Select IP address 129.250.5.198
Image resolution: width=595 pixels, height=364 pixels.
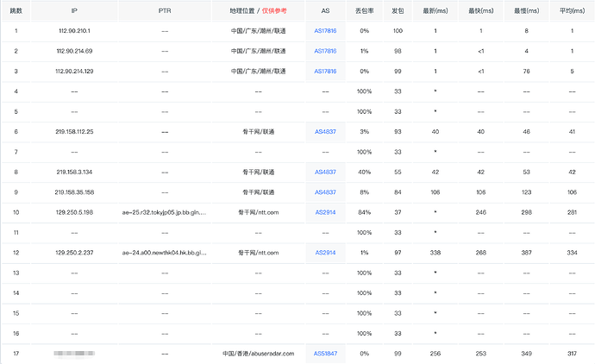coord(74,212)
